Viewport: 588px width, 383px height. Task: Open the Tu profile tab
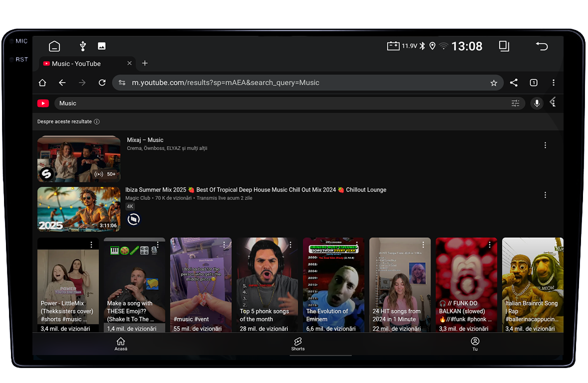475,344
